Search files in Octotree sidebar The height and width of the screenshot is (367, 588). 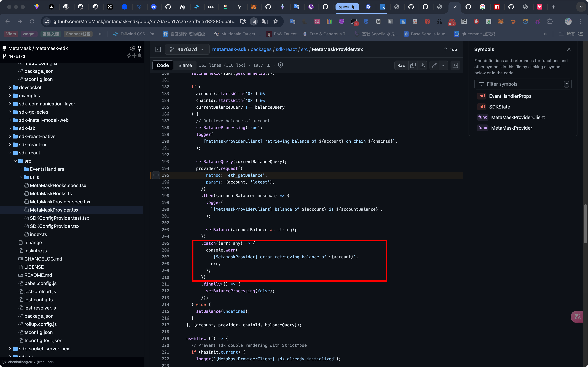tap(140, 56)
